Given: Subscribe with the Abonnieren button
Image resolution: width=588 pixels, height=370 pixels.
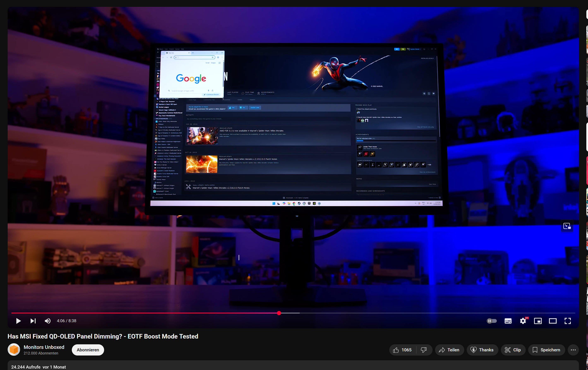Looking at the screenshot, I should 88,350.
